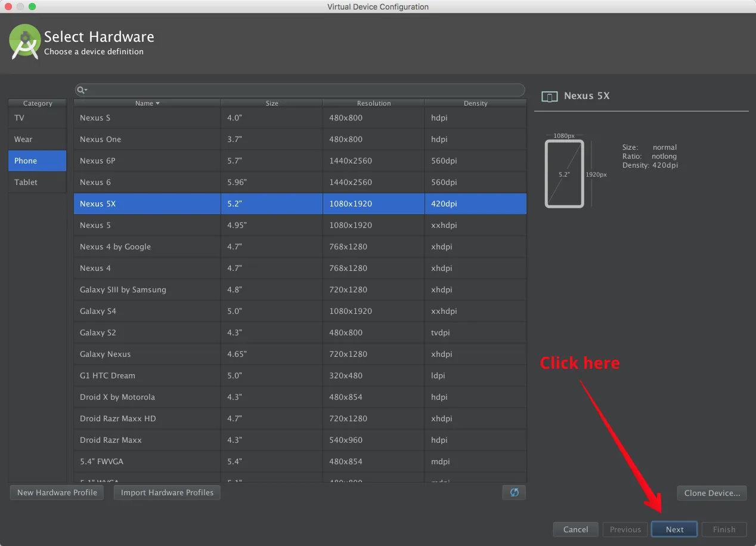Select the Tablet category
The image size is (756, 546).
(37, 183)
